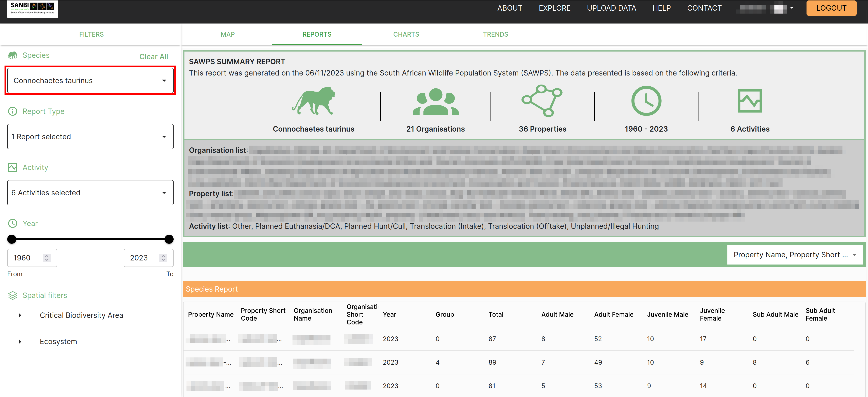
Task: Click the properties polygon icon
Action: (x=542, y=101)
